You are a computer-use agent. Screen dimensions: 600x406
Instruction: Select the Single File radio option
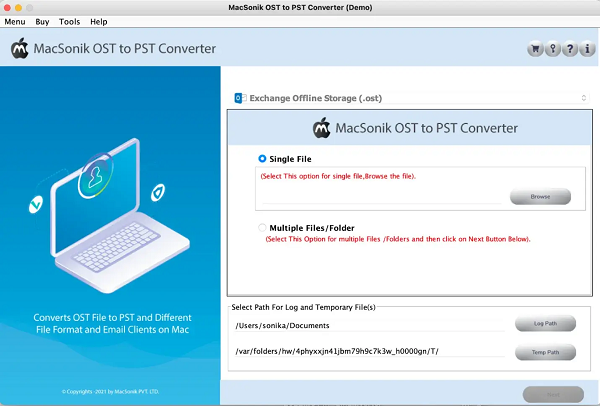262,158
